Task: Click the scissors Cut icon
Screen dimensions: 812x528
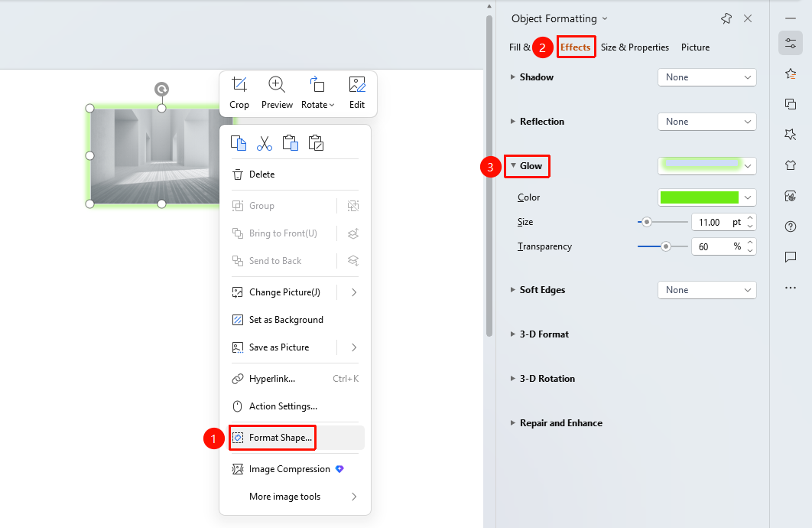Action: 264,143
